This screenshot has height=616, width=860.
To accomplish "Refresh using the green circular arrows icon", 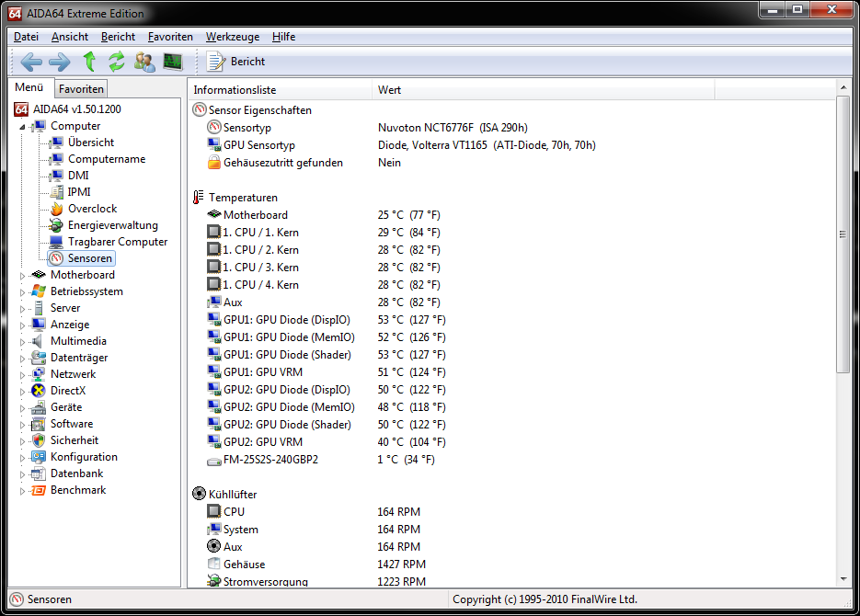I will point(116,62).
